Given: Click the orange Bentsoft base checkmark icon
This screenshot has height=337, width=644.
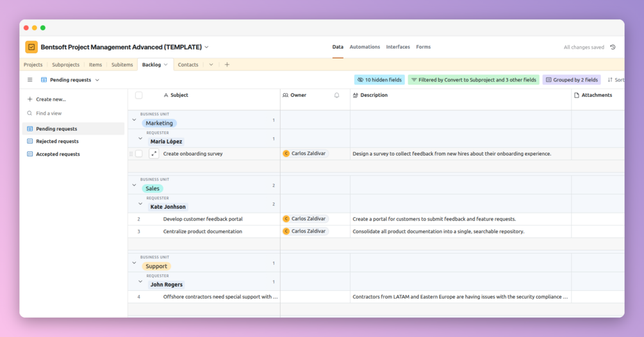Looking at the screenshot, I should [x=31, y=47].
